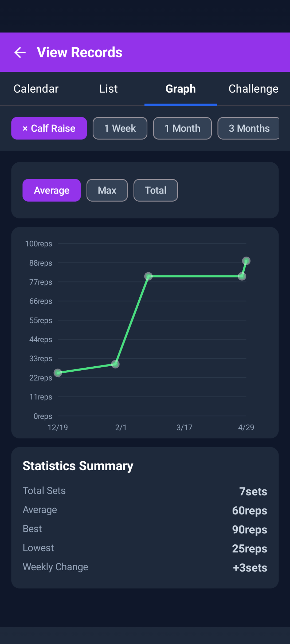This screenshot has height=644, width=290.
Task: Show Total metric on graph
Action: point(156,190)
